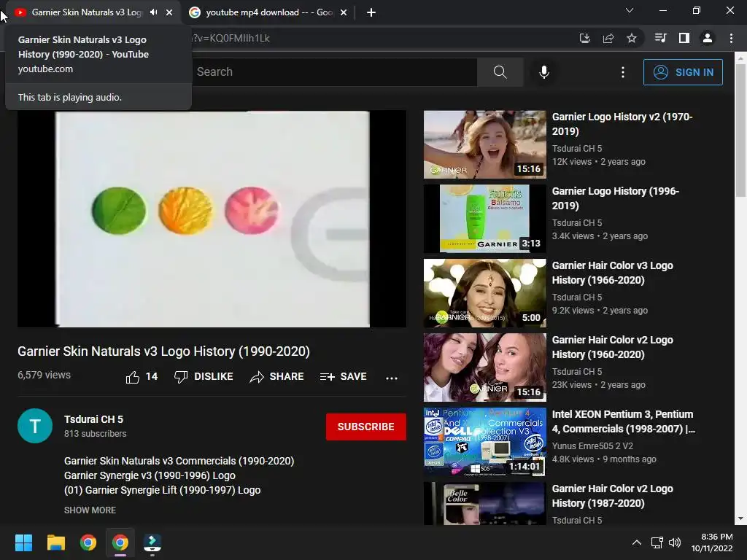
Task: Click the video player to pause
Action: pyautogui.click(x=212, y=219)
